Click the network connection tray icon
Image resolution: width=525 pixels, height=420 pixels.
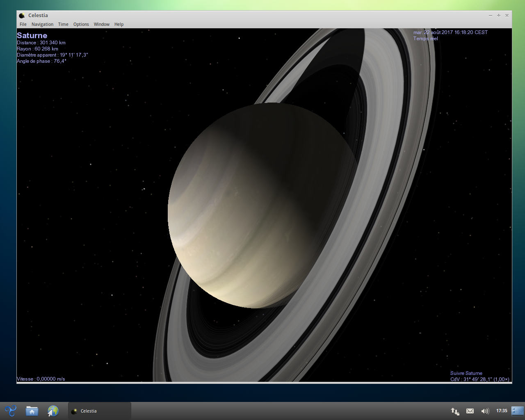455,411
